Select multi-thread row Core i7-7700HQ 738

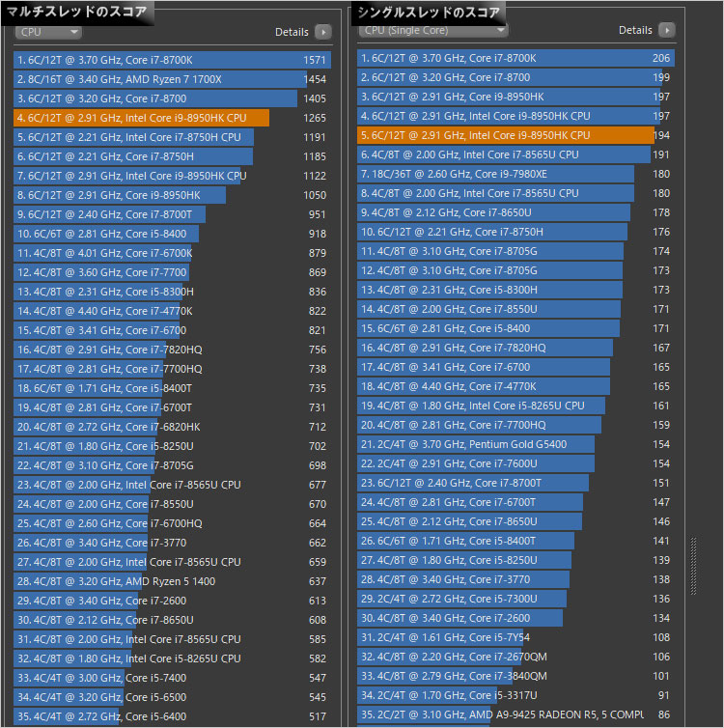pyautogui.click(x=172, y=369)
